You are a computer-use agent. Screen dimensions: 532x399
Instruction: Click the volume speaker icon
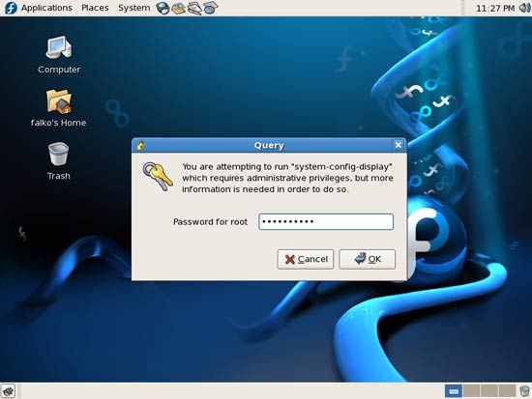(524, 8)
